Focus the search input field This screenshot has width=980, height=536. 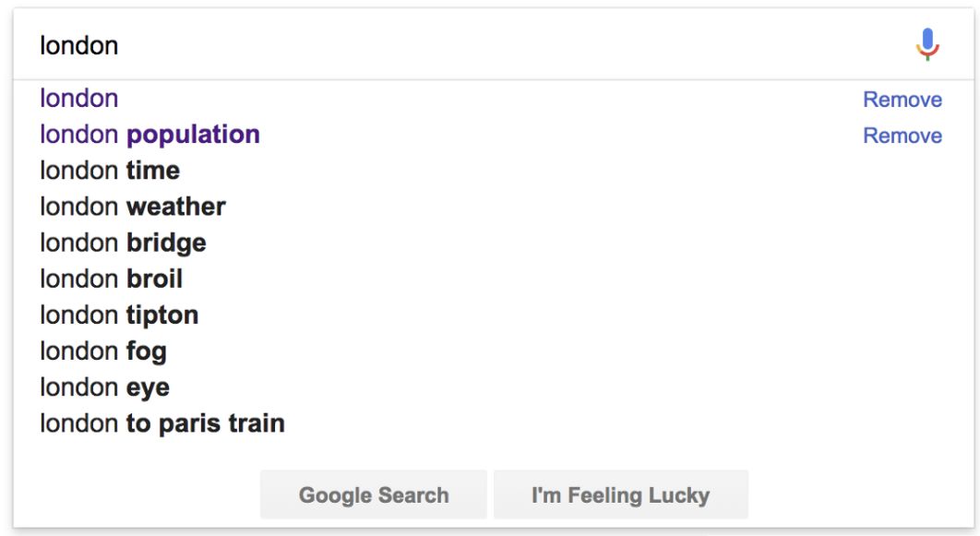pos(461,45)
